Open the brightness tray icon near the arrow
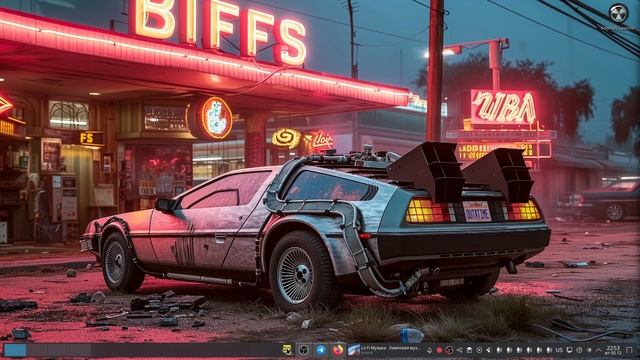Screen dimensions: 640x360 [589, 350]
